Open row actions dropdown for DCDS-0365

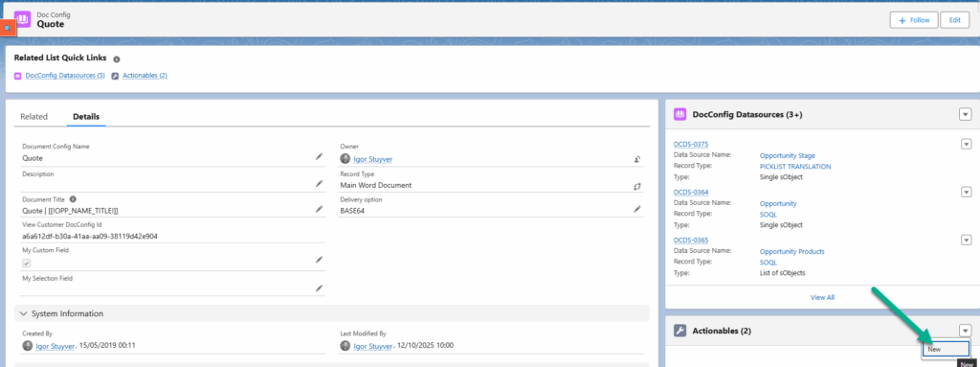coord(966,240)
